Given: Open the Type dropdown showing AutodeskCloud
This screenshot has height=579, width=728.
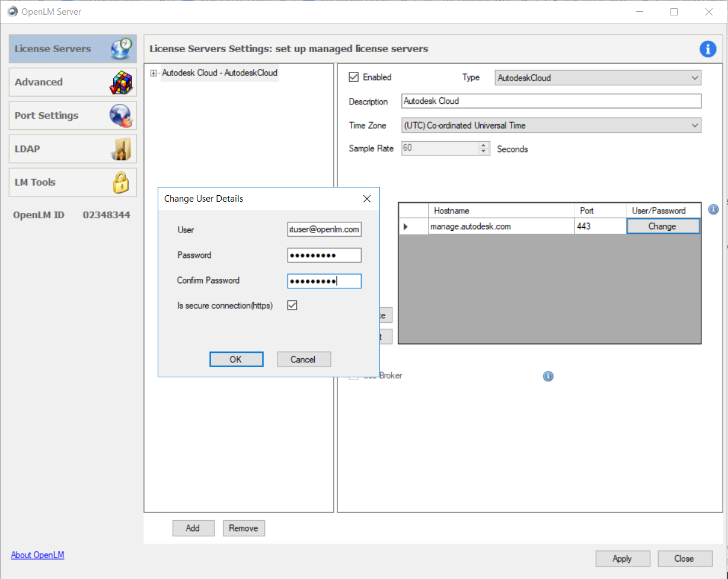Looking at the screenshot, I should click(598, 78).
